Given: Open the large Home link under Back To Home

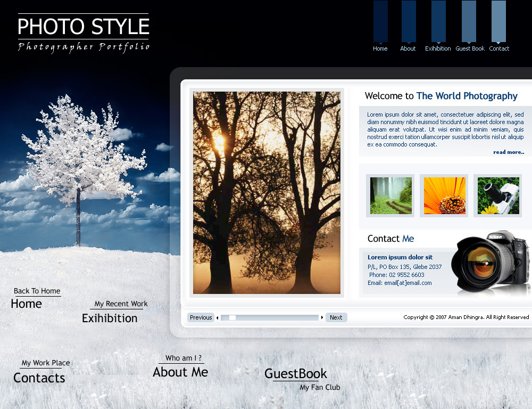Looking at the screenshot, I should point(26,304).
